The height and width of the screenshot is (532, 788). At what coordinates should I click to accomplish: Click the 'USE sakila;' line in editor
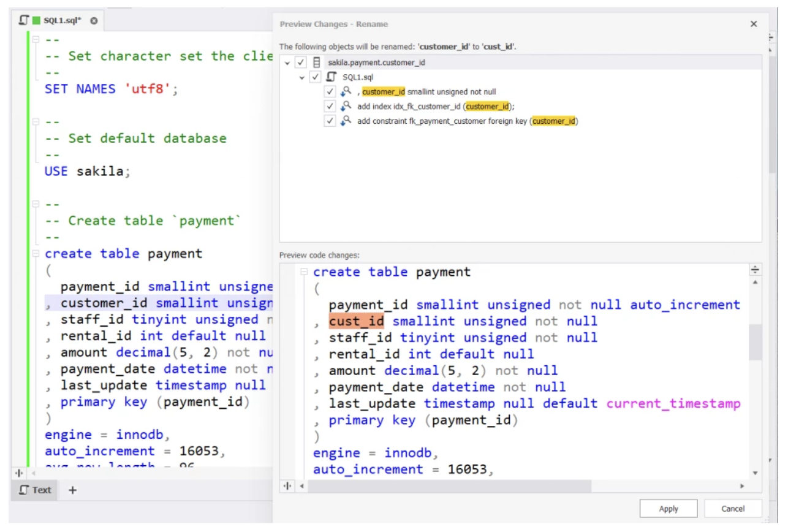(86, 171)
